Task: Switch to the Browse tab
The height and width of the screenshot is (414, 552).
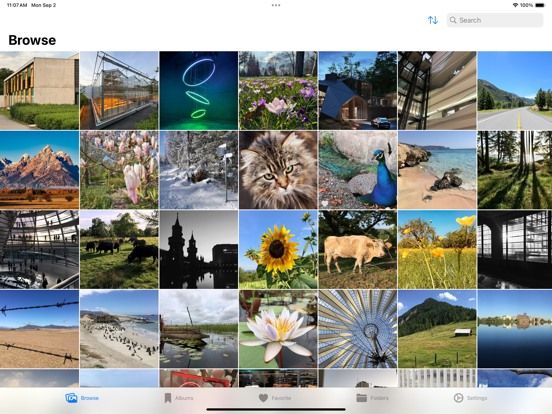Action: coord(82,398)
